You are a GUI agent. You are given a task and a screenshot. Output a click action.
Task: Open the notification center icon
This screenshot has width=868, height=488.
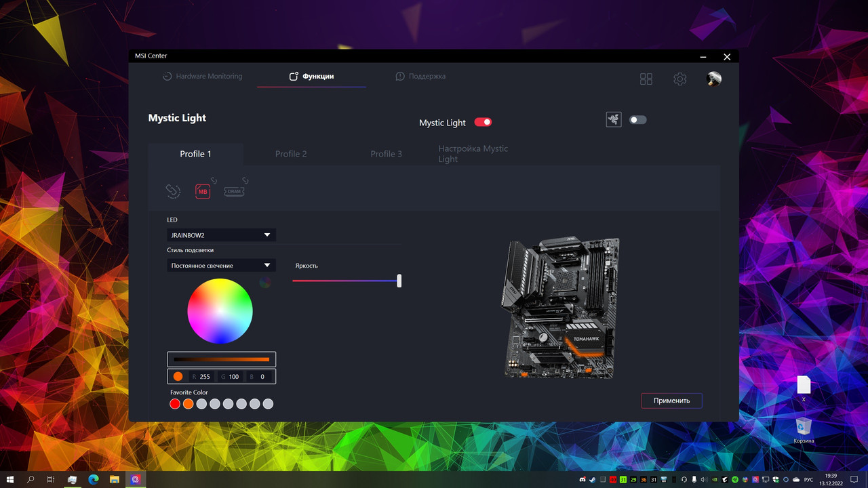click(854, 479)
